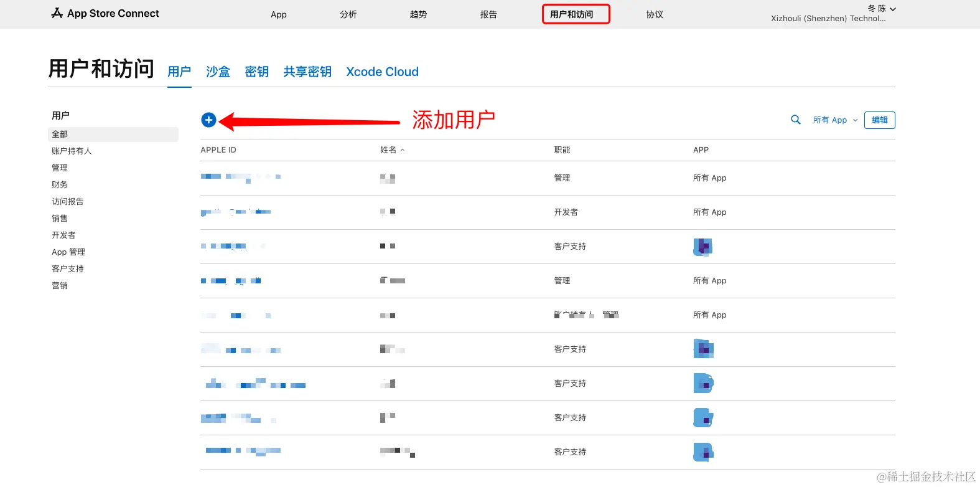This screenshot has width=980, height=487.
Task: Filter by App 管理 in sidebar
Action: point(68,252)
